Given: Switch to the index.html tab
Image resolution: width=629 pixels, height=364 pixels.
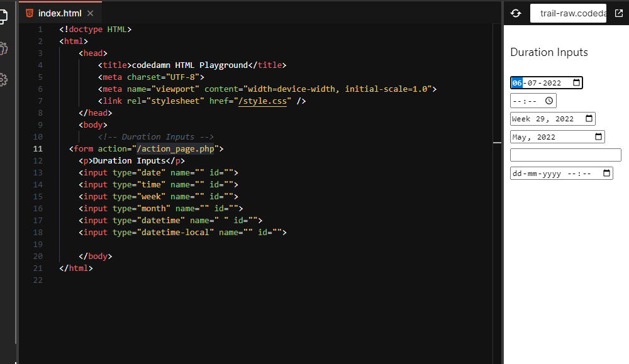Looking at the screenshot, I should tap(59, 13).
